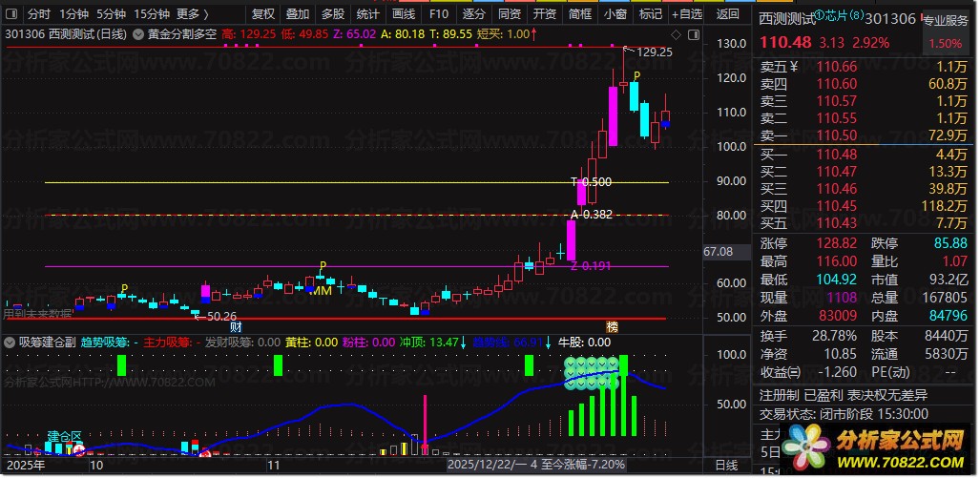Viewport: 980px width, 478px height.
Task: Toggle the 复权 price adjustment option
Action: 262,13
